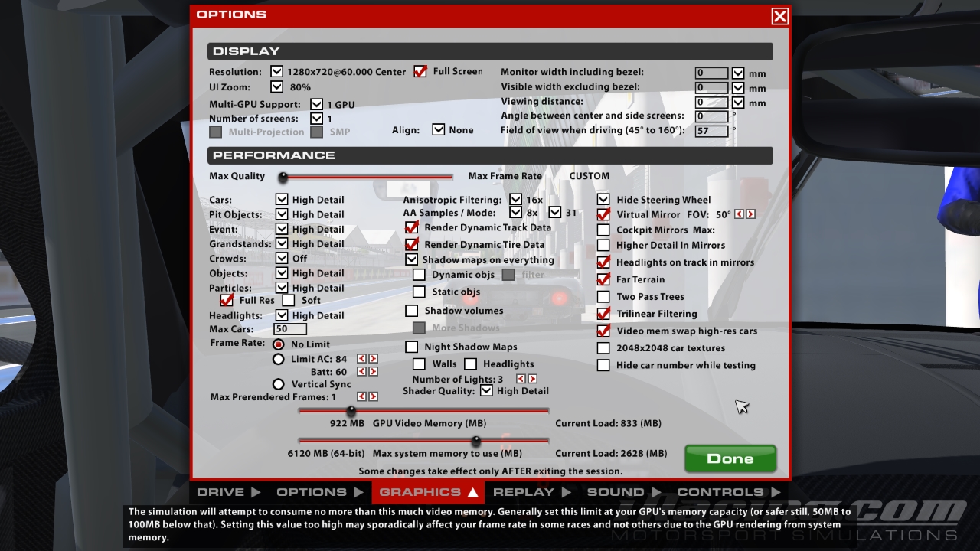Decrease Number of Lights arrow
This screenshot has width=980, height=551.
click(x=521, y=380)
